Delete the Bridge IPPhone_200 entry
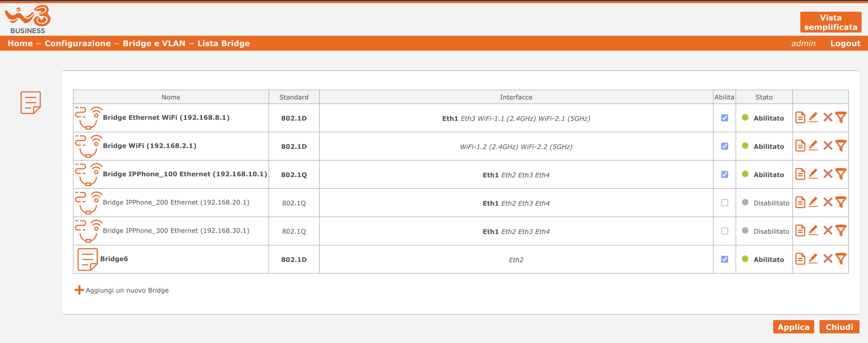 828,202
